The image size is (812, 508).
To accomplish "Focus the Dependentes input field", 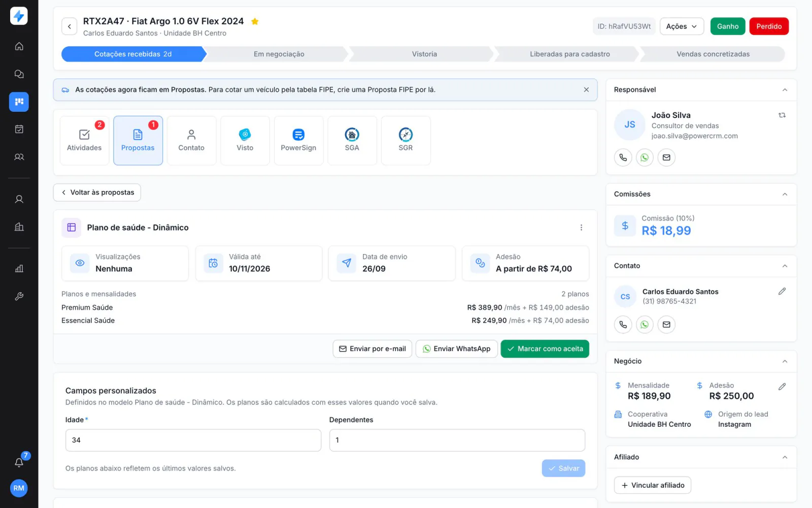I will 457,440.
